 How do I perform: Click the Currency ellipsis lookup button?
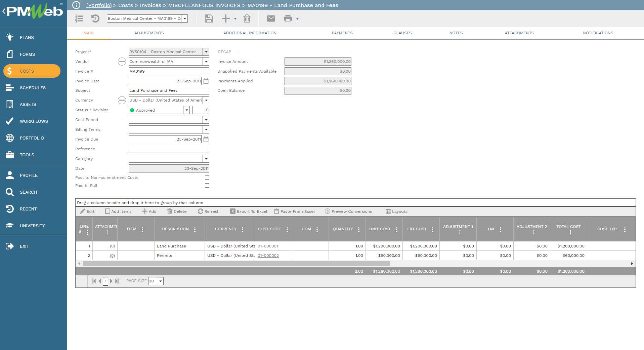(122, 100)
